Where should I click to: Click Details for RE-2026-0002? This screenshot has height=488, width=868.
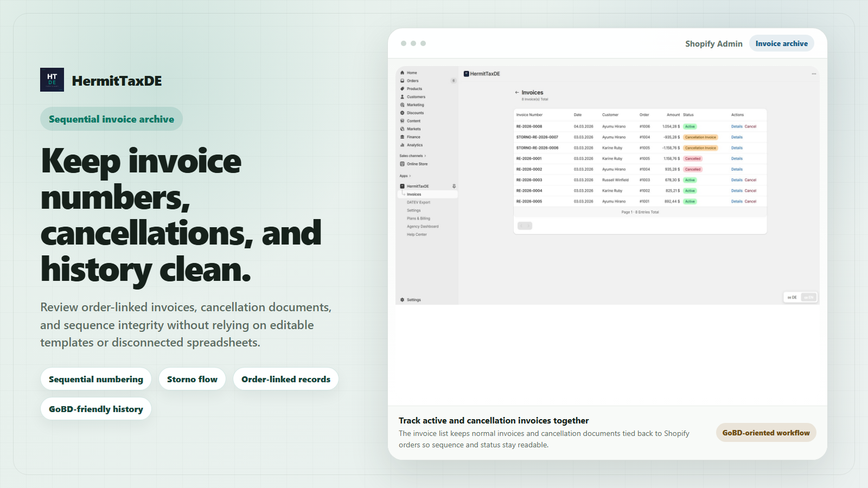tap(737, 169)
